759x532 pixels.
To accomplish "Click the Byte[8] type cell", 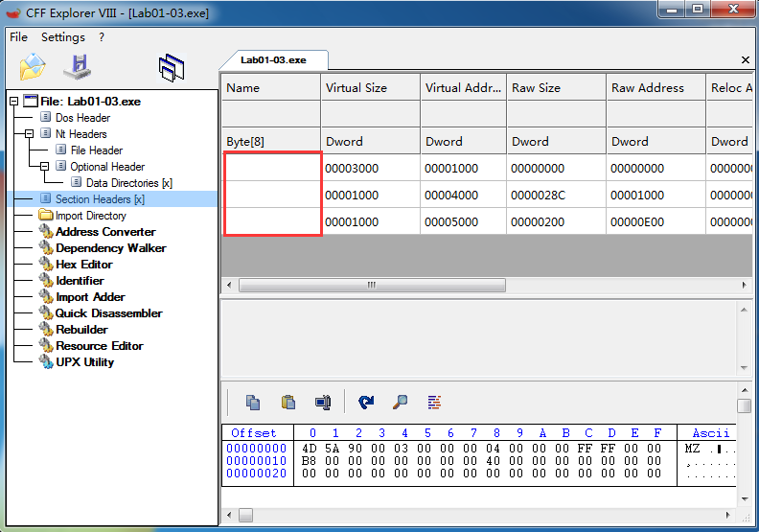I will click(x=271, y=141).
